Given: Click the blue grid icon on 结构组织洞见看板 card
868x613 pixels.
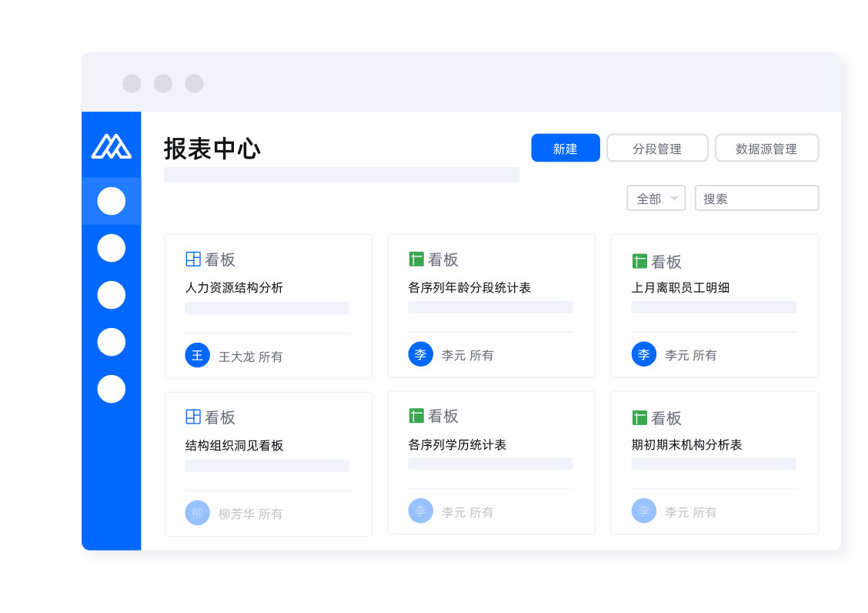Looking at the screenshot, I should point(193,417).
